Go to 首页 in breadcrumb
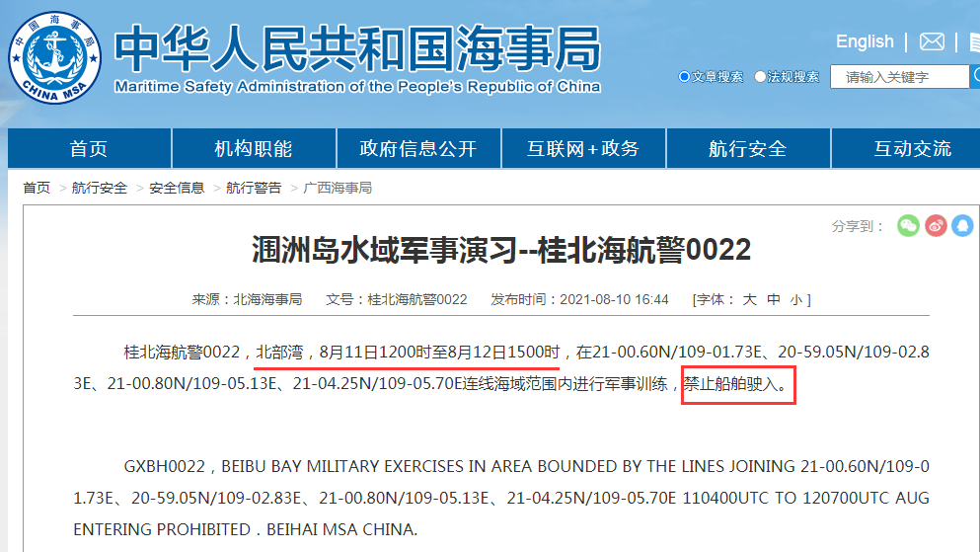The image size is (980, 552). tap(37, 188)
